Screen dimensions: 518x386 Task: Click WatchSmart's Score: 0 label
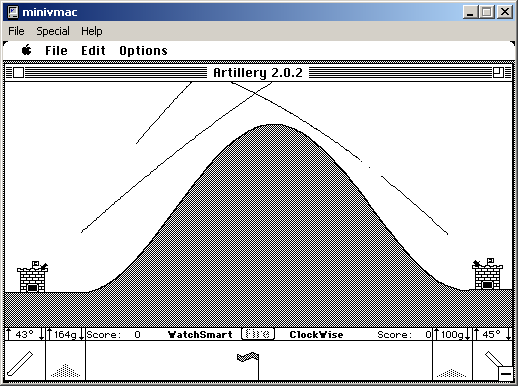(113, 334)
